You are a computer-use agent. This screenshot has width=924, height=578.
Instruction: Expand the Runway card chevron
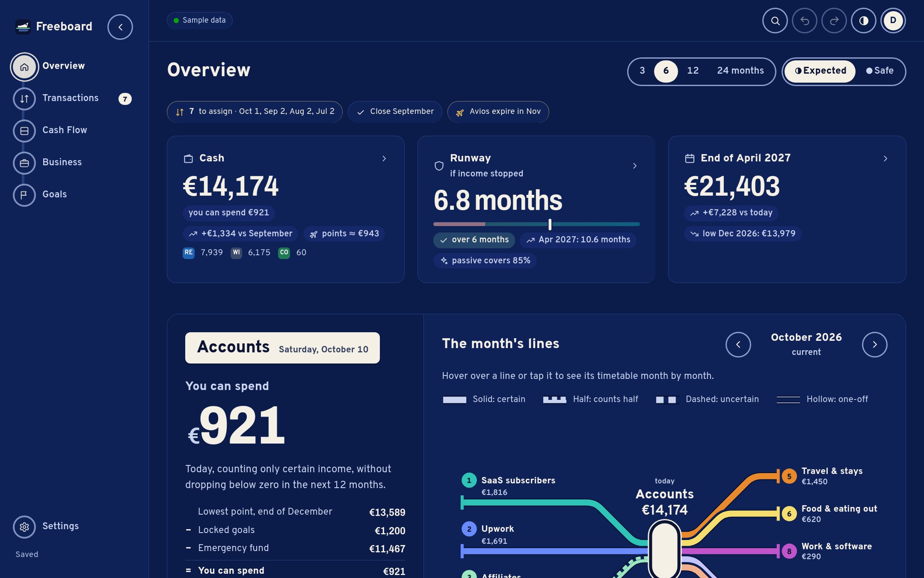(635, 166)
